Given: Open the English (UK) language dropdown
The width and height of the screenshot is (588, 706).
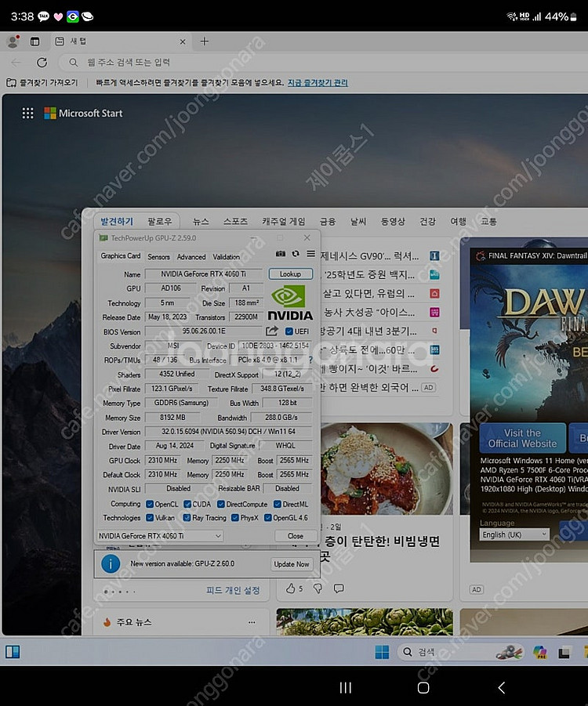Looking at the screenshot, I should point(514,534).
